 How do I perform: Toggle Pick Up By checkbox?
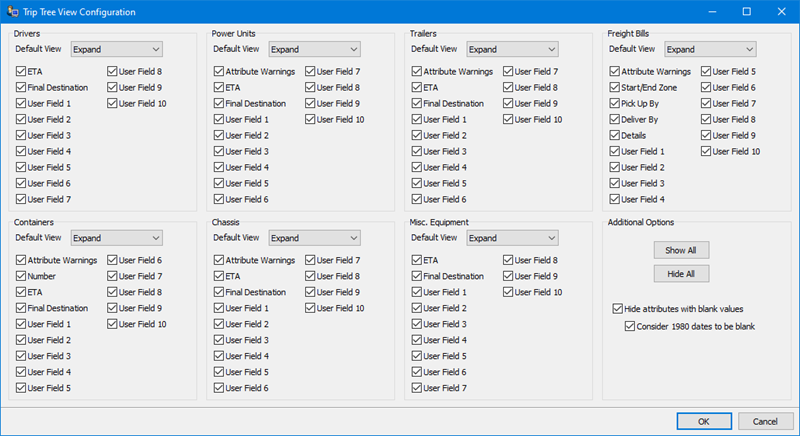click(615, 104)
